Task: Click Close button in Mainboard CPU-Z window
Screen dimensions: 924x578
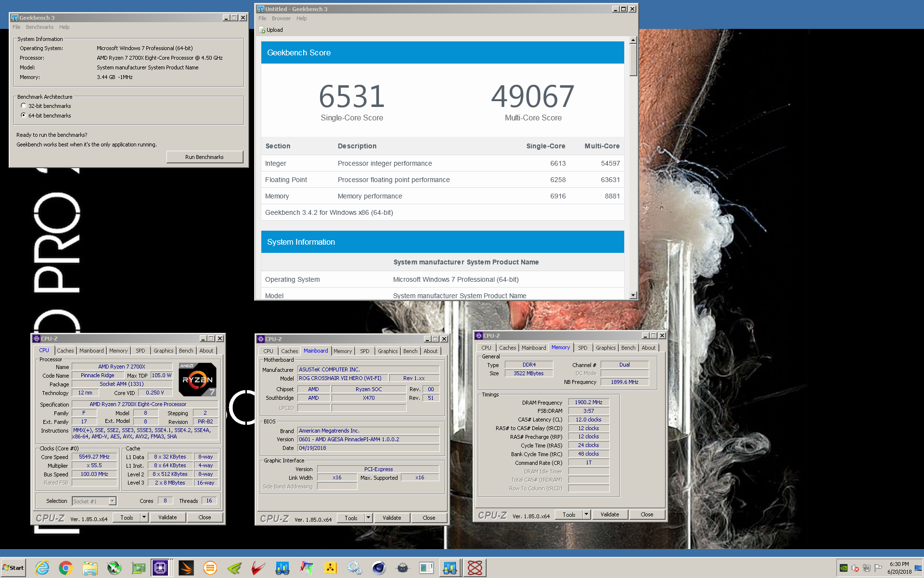Action: (x=429, y=518)
